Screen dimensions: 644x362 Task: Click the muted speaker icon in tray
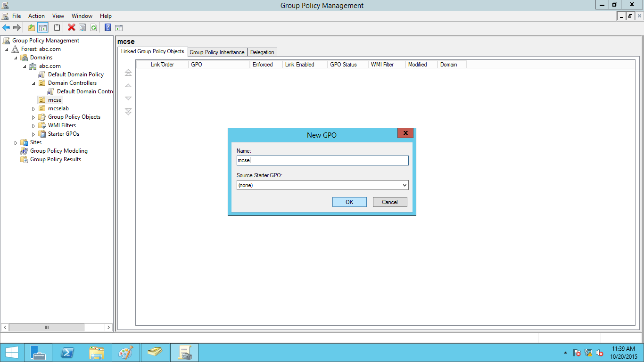tap(600, 353)
